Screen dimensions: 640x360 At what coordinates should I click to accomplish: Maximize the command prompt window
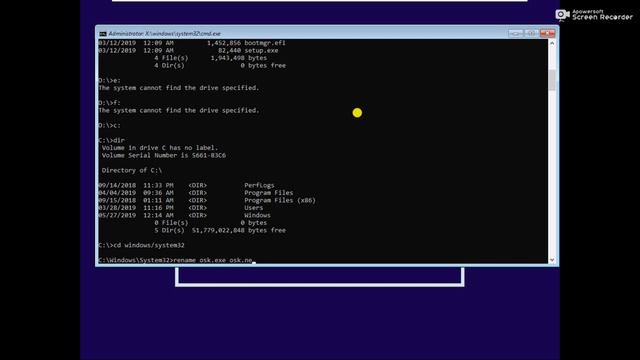pos(531,33)
